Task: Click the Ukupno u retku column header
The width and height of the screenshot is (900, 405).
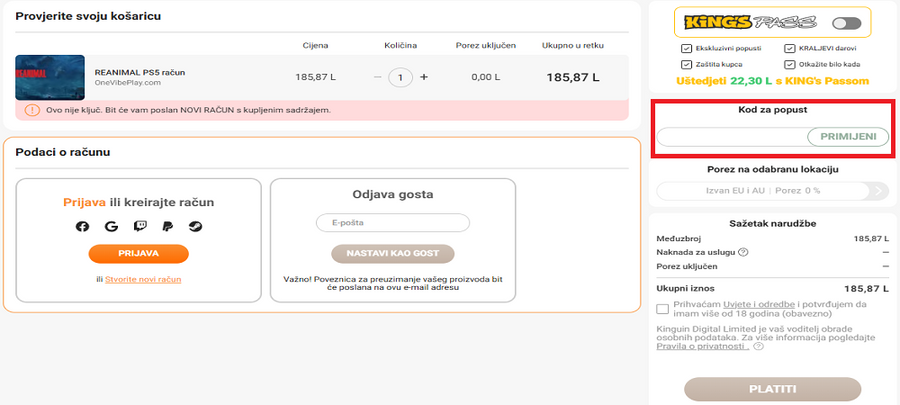Action: (573, 45)
